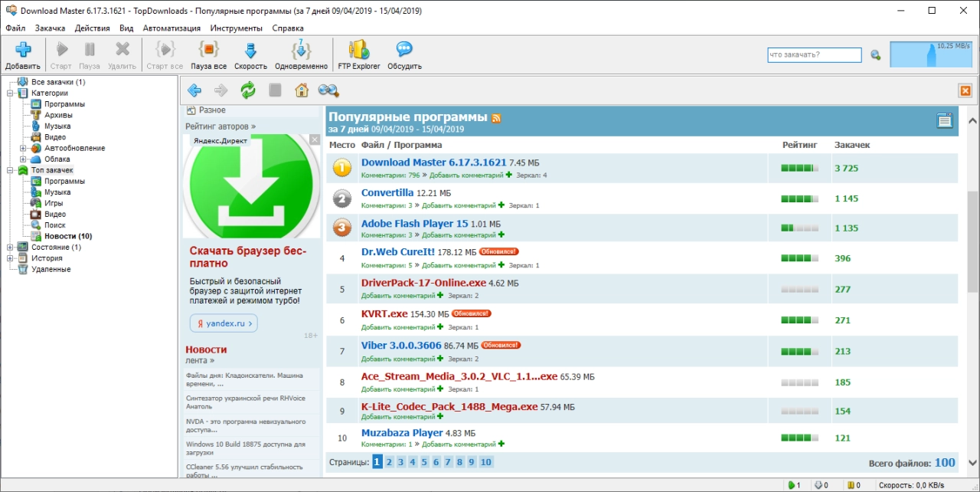This screenshot has height=492, width=980.
Task: Click the search magnifier icon by the search field
Action: pos(875,55)
